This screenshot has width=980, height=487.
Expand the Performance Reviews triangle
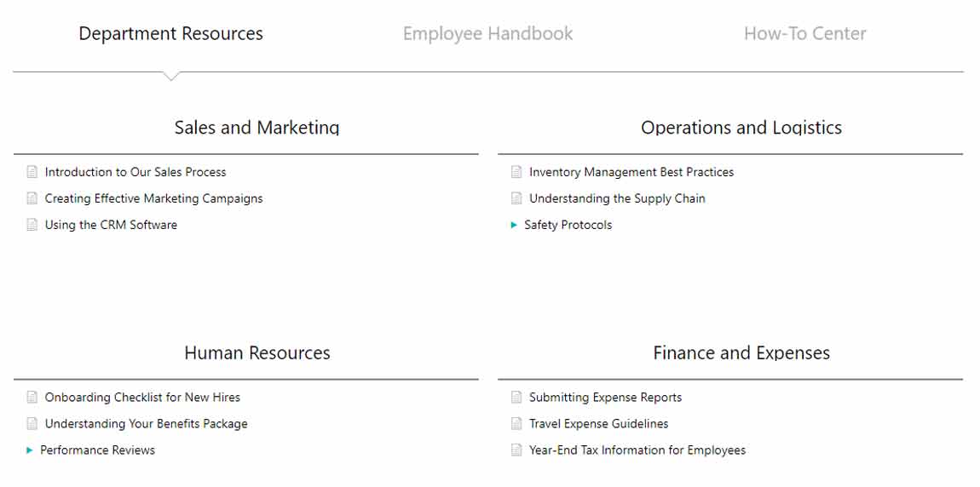coord(30,450)
